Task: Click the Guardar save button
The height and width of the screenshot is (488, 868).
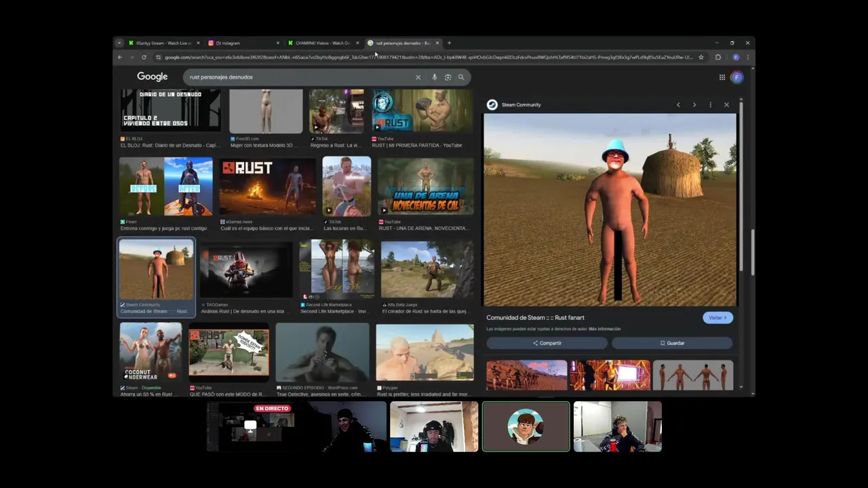Action: (672, 343)
